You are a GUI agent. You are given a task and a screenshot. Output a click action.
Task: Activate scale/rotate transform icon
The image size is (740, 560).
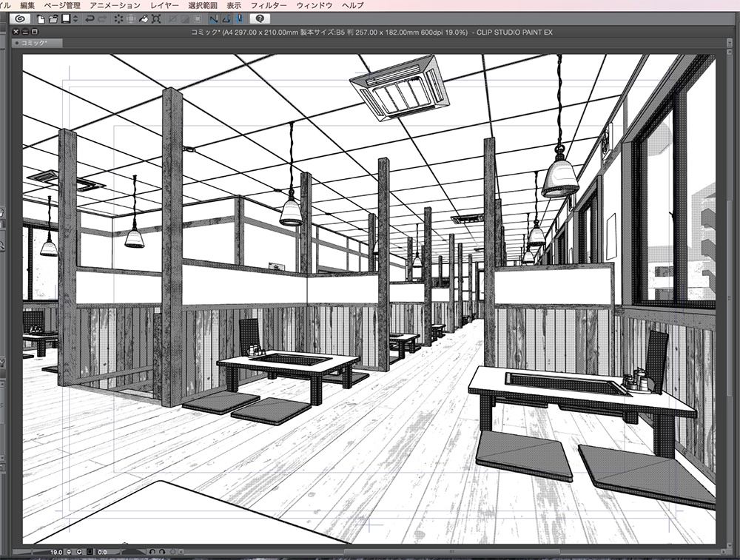[x=156, y=19]
